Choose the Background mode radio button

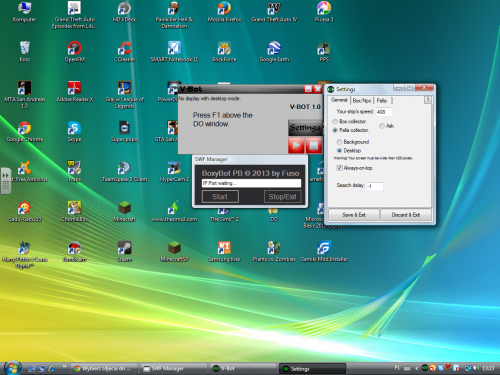tap(339, 142)
